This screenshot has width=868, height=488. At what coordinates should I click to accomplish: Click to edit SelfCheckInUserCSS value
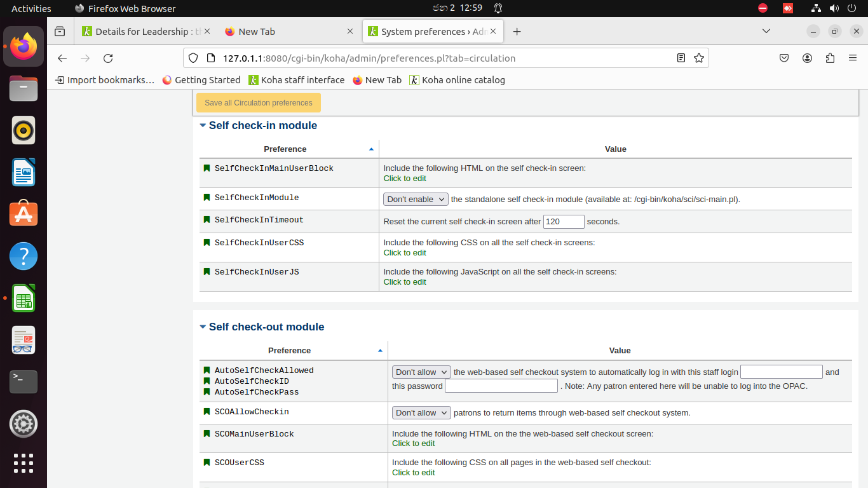tap(405, 253)
